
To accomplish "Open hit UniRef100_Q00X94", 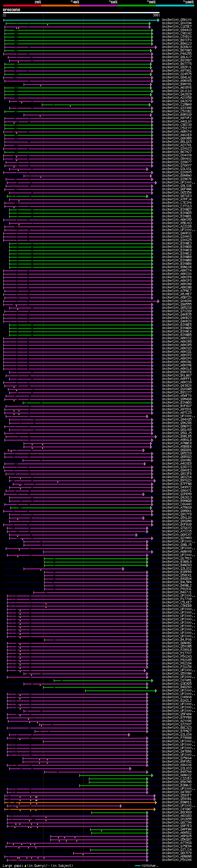I will (x=177, y=23).
